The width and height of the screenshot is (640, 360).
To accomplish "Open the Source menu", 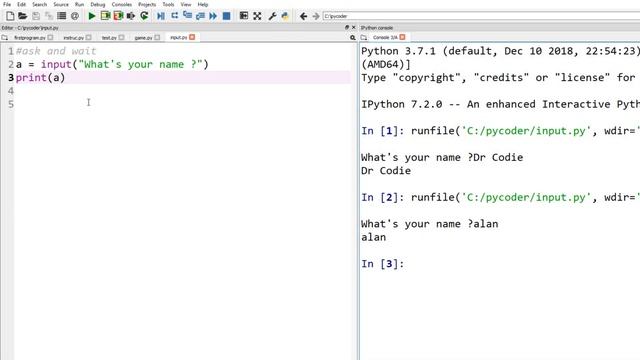I will coord(61,4).
